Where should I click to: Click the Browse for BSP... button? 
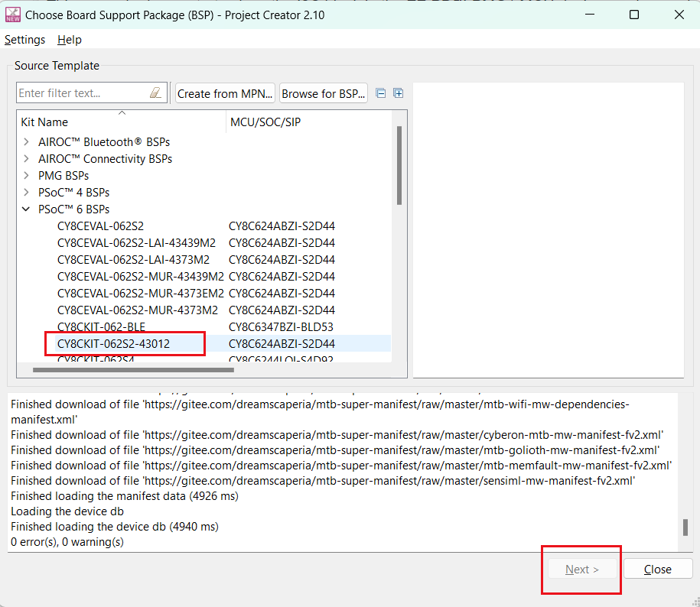323,94
